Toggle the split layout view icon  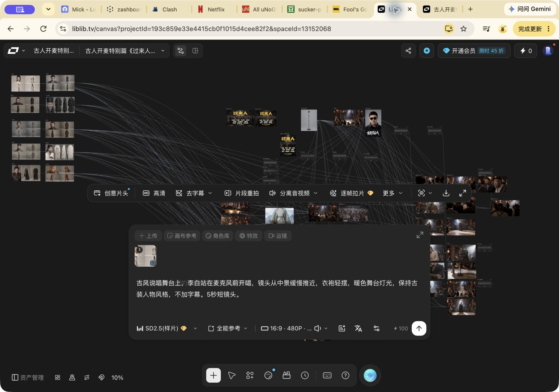195,51
